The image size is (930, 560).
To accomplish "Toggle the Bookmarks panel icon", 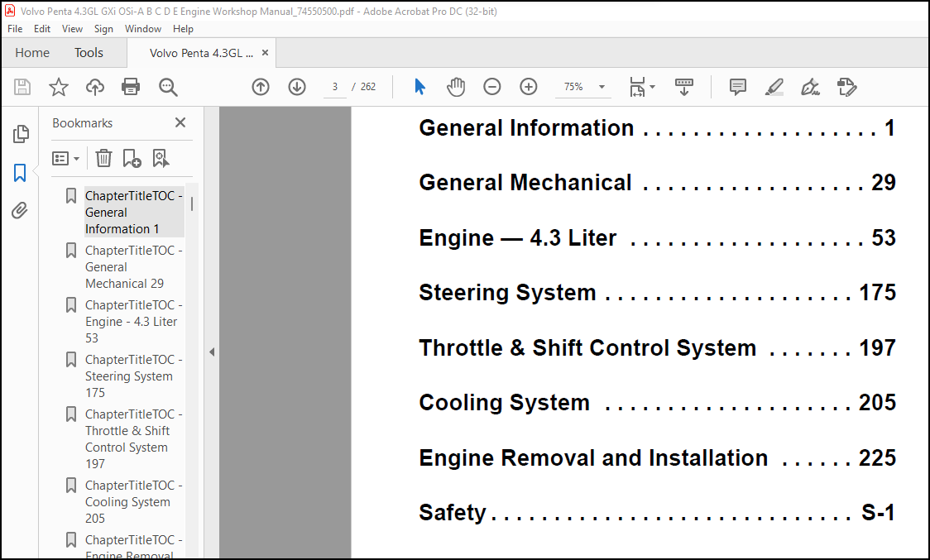I will click(20, 173).
